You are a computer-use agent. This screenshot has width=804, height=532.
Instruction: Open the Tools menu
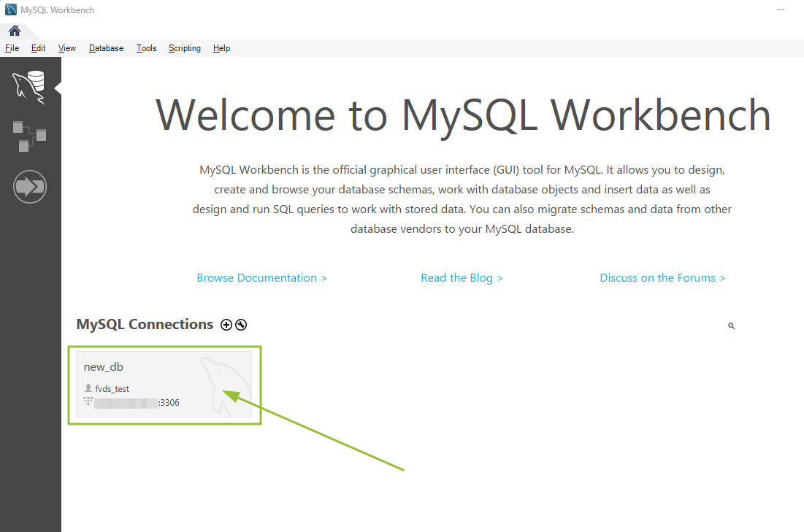tap(146, 48)
